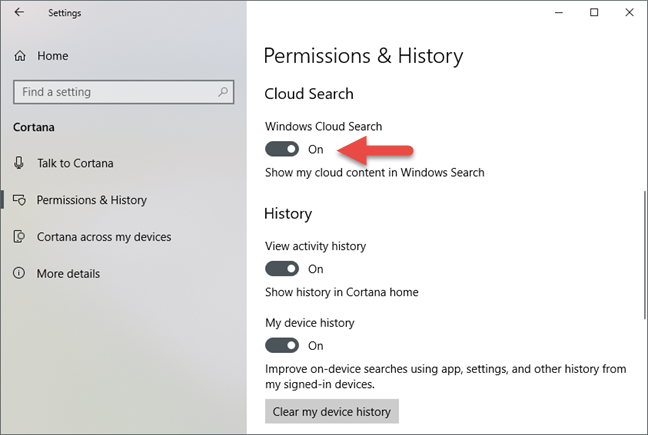Open Cortana across my devices
The height and width of the screenshot is (435, 648).
(x=104, y=237)
